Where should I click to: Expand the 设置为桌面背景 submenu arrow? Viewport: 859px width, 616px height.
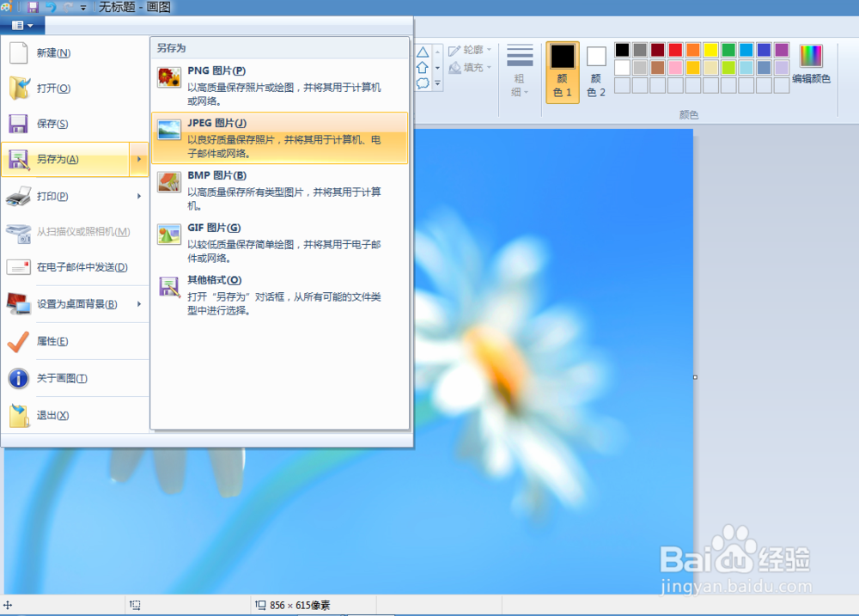click(139, 303)
